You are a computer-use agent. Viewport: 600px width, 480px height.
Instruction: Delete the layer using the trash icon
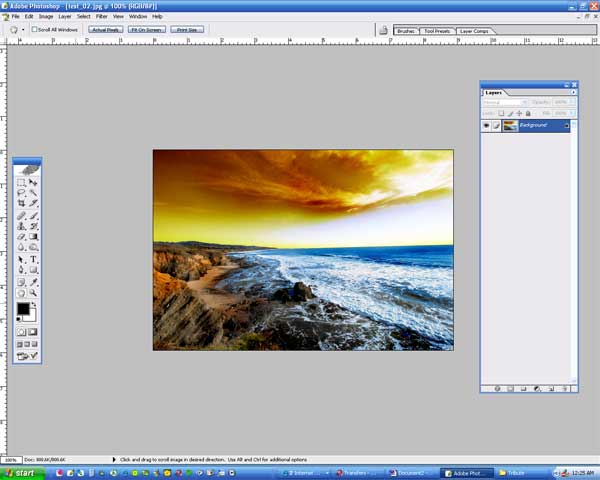(564, 389)
